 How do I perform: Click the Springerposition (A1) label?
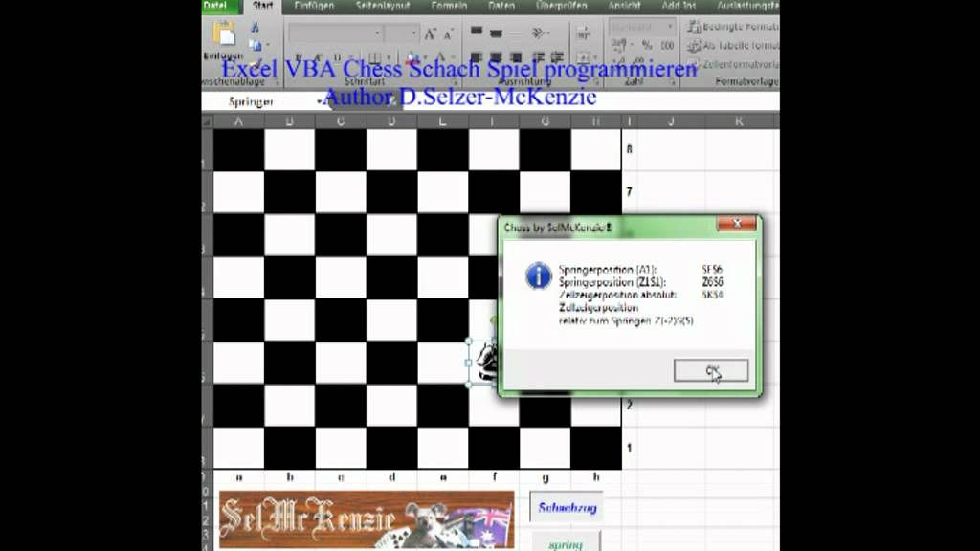[607, 269]
